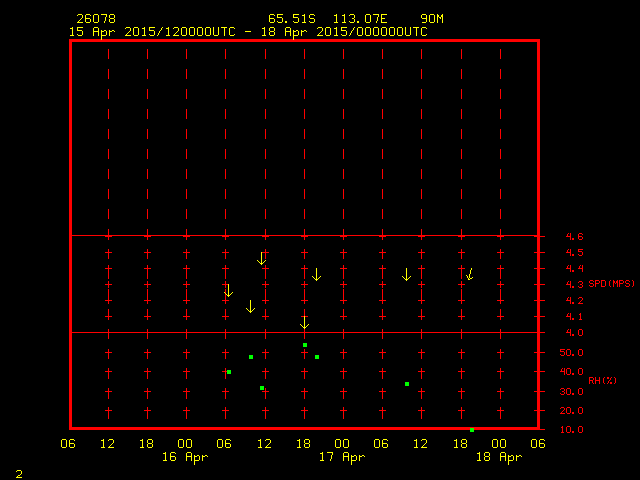Select the highest green humidity dot
640x480 pixels.
tap(305, 345)
